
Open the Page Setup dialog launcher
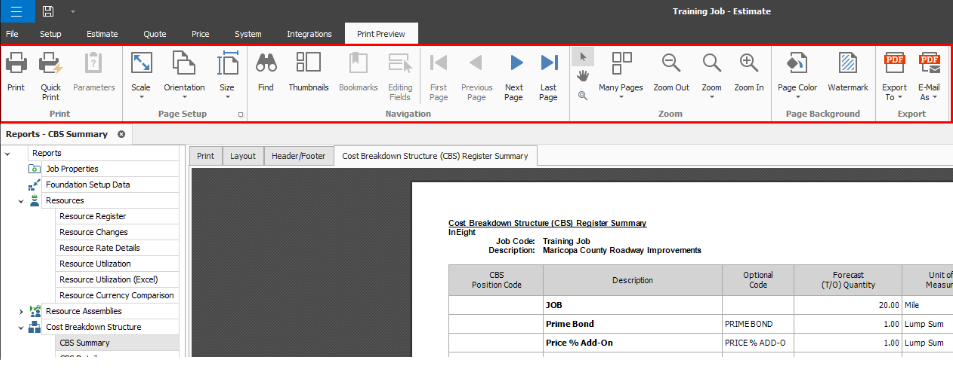click(x=241, y=114)
